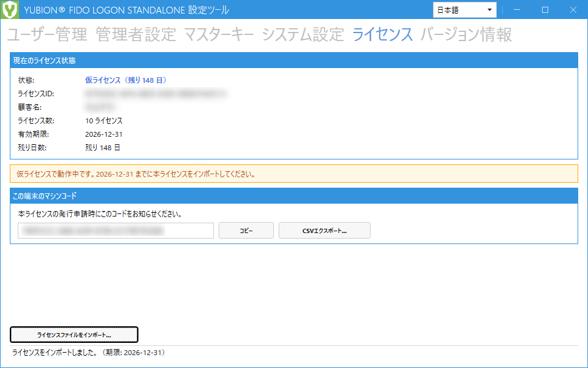Click the CSVエクスポート... button
Image resolution: width=588 pixels, height=368 pixels.
point(325,231)
